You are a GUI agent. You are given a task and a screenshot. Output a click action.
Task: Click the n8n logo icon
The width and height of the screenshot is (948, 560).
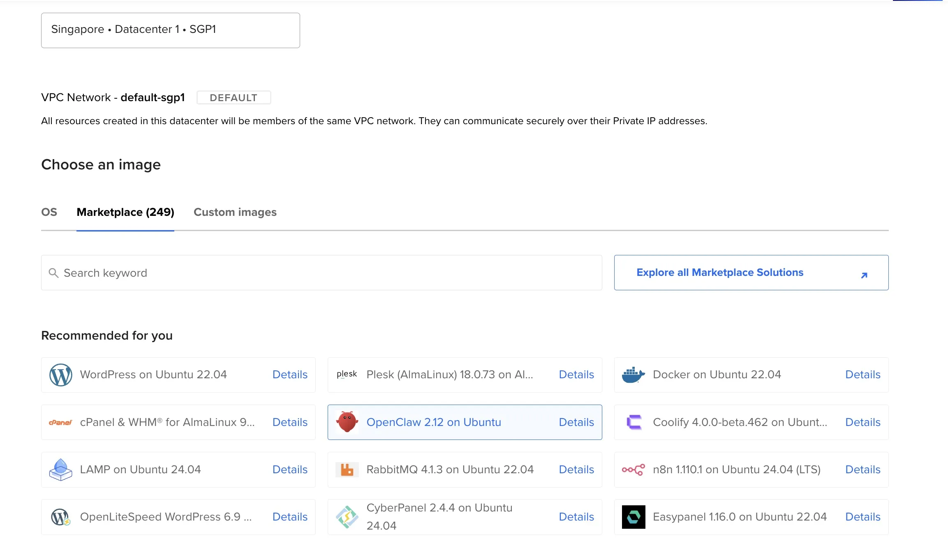633,470
